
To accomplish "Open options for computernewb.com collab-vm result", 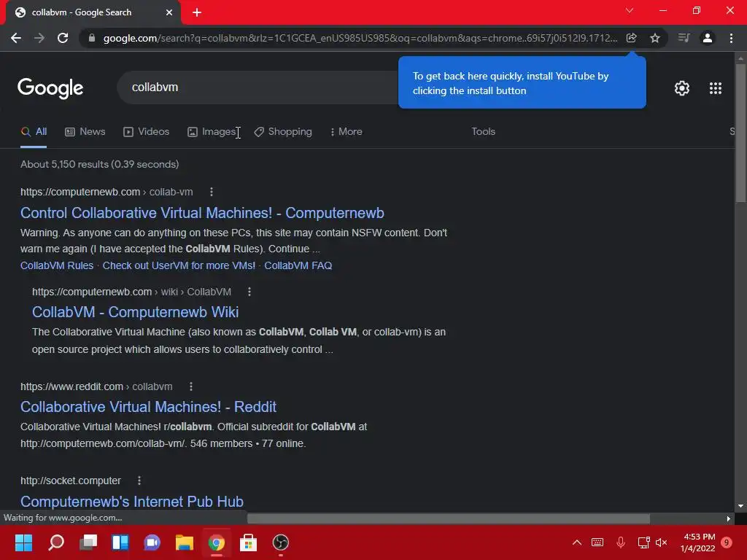I will [212, 192].
